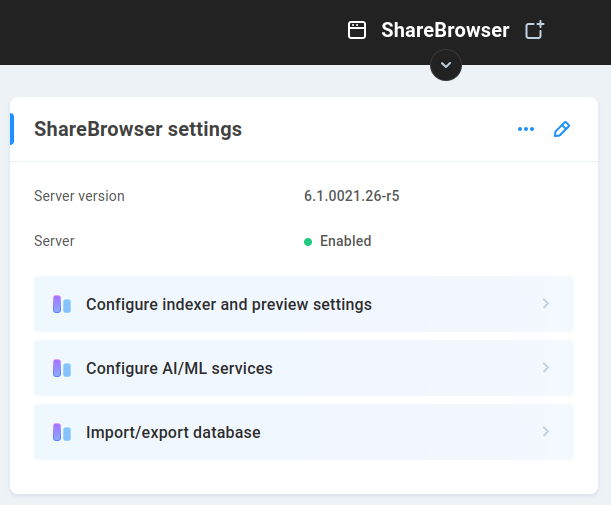Click the Server version label

point(79,196)
